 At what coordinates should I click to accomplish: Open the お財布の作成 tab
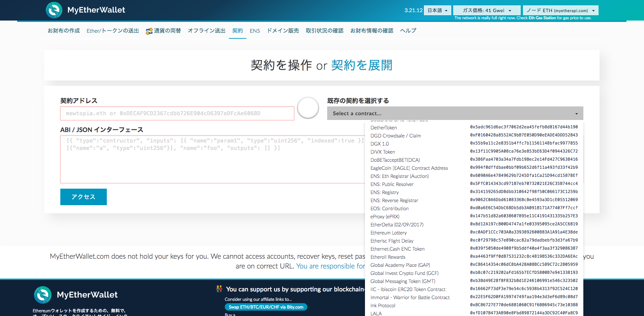pyautogui.click(x=64, y=31)
